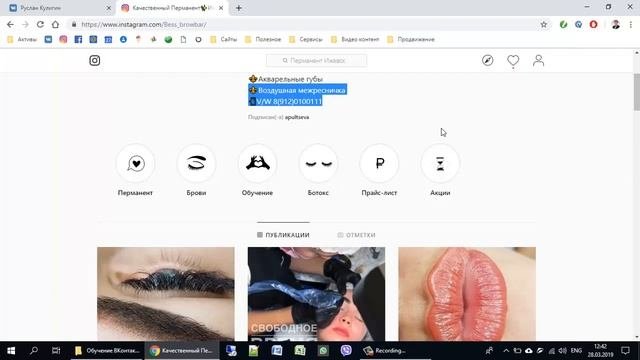The height and width of the screenshot is (360, 640).
Task: Open Excel from the taskbar
Action: click(300, 351)
